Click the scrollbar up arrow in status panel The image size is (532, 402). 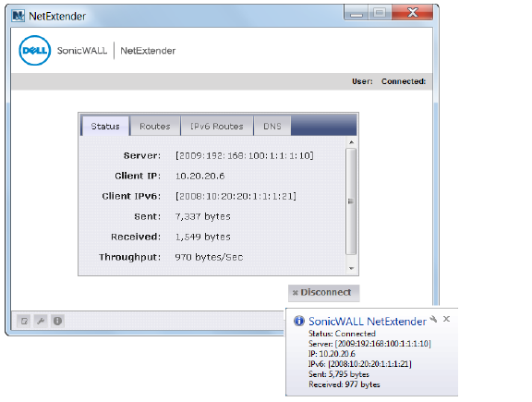[x=352, y=142]
